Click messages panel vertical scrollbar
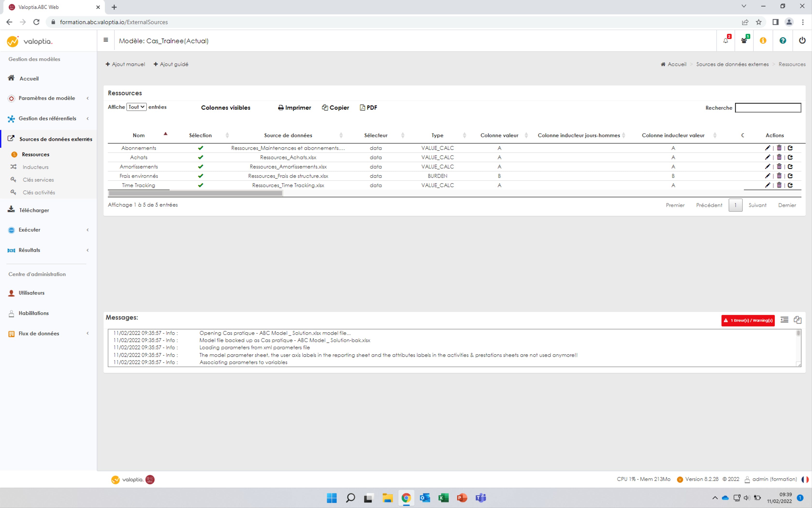This screenshot has height=508, width=812. tap(798, 333)
